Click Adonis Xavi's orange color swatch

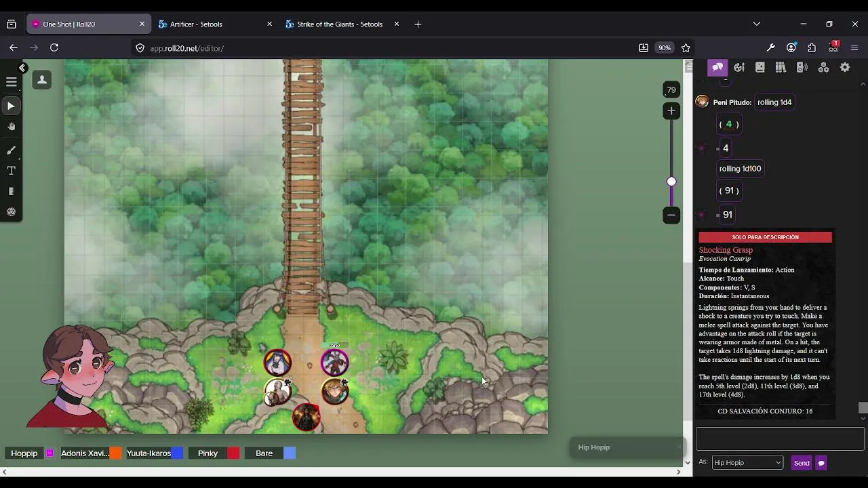point(116,453)
